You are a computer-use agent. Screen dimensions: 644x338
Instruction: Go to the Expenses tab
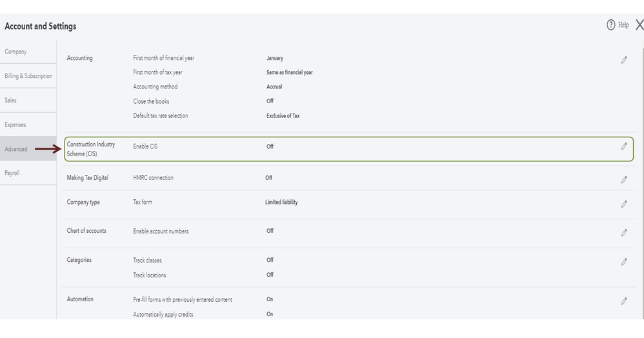pos(15,124)
